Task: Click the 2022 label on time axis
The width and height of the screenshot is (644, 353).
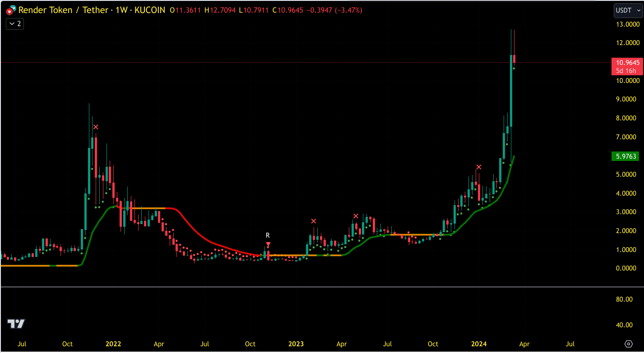Action: 113,344
